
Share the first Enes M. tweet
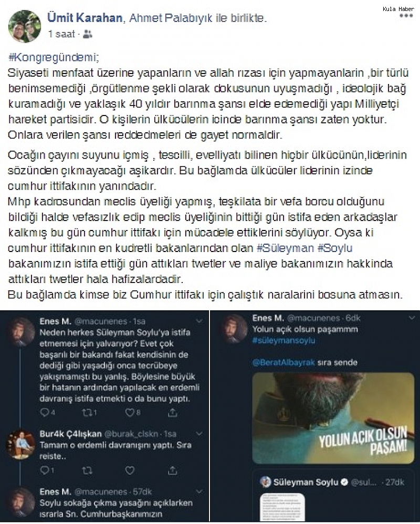(x=172, y=413)
